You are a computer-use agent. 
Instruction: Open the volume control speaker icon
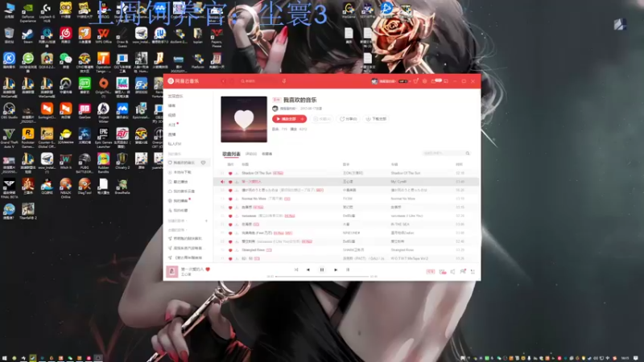coord(452,271)
